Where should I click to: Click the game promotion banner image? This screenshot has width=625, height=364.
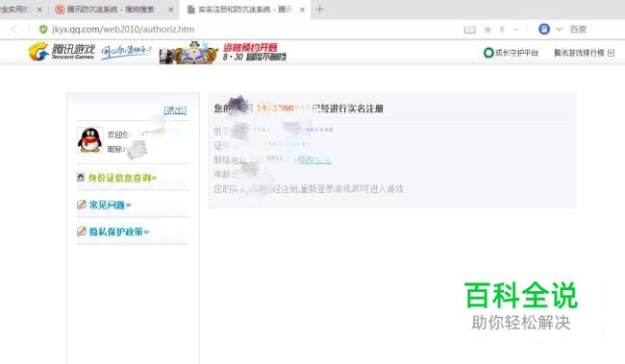(222, 53)
